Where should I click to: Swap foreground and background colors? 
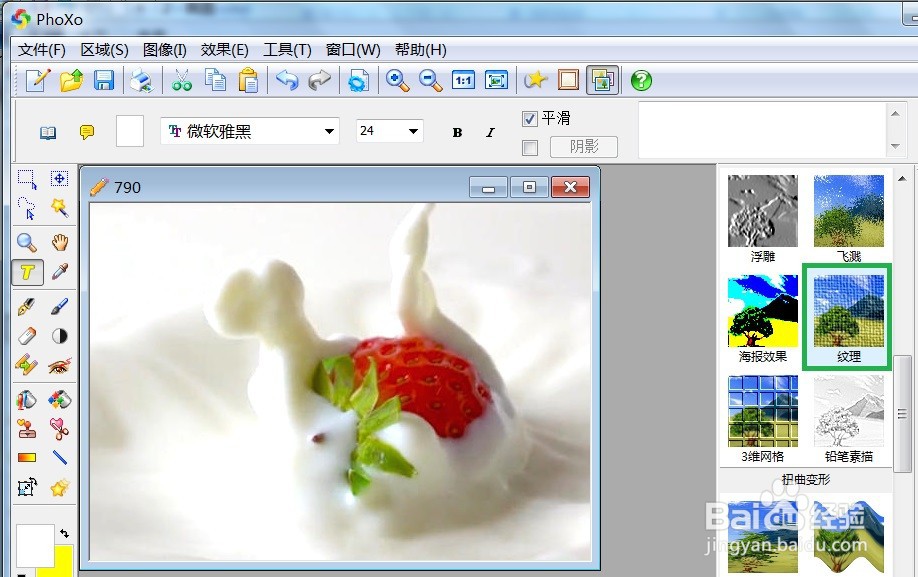pos(64,533)
